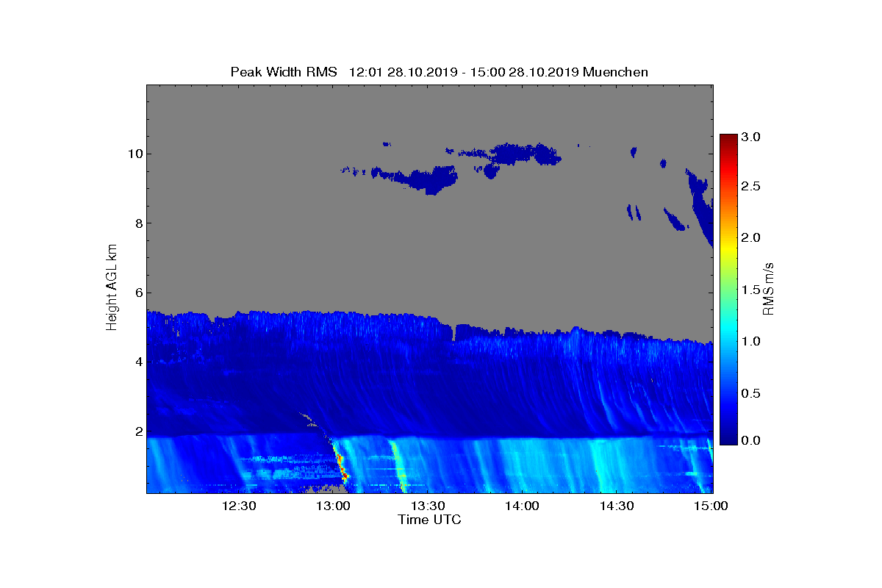Screen dimensions: 882x588
Task: Click the colorbar value 1.5
Action: pyautogui.click(x=750, y=290)
